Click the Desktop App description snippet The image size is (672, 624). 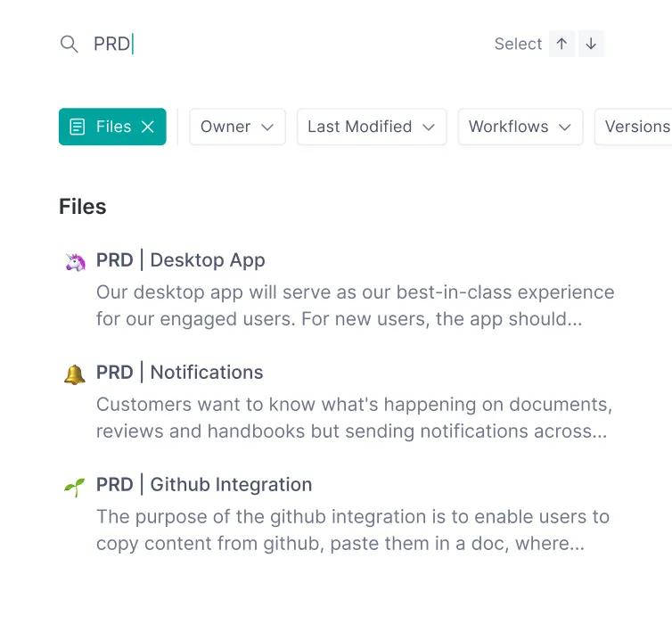(x=355, y=306)
